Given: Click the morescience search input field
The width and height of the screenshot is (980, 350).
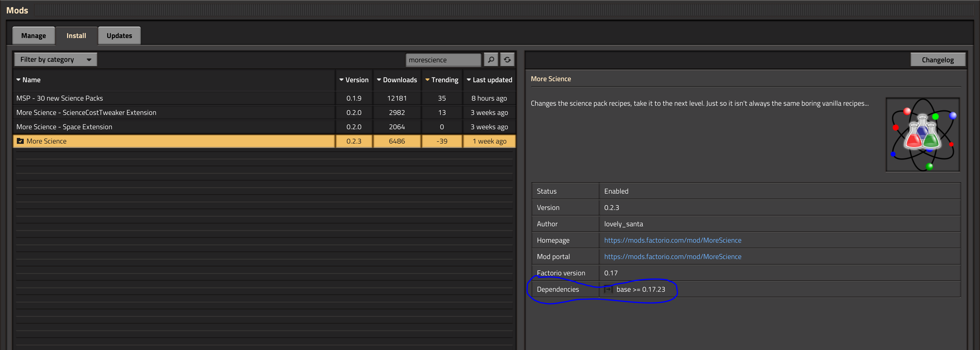Looking at the screenshot, I should pos(443,60).
